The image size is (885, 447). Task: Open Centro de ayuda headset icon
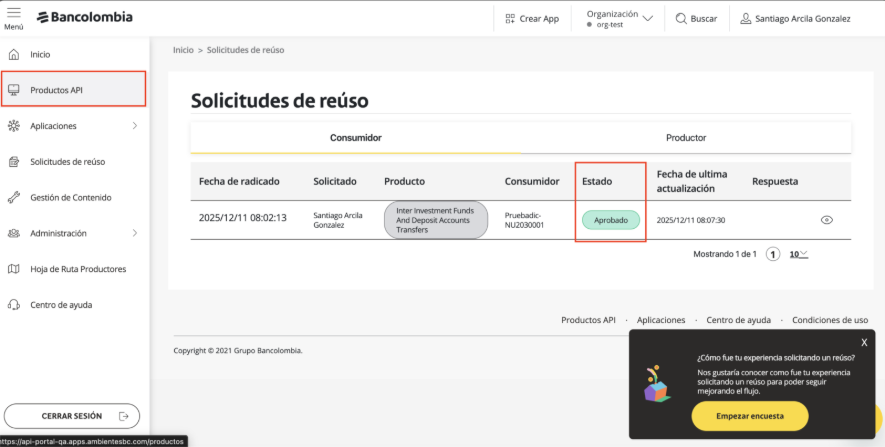(14, 305)
